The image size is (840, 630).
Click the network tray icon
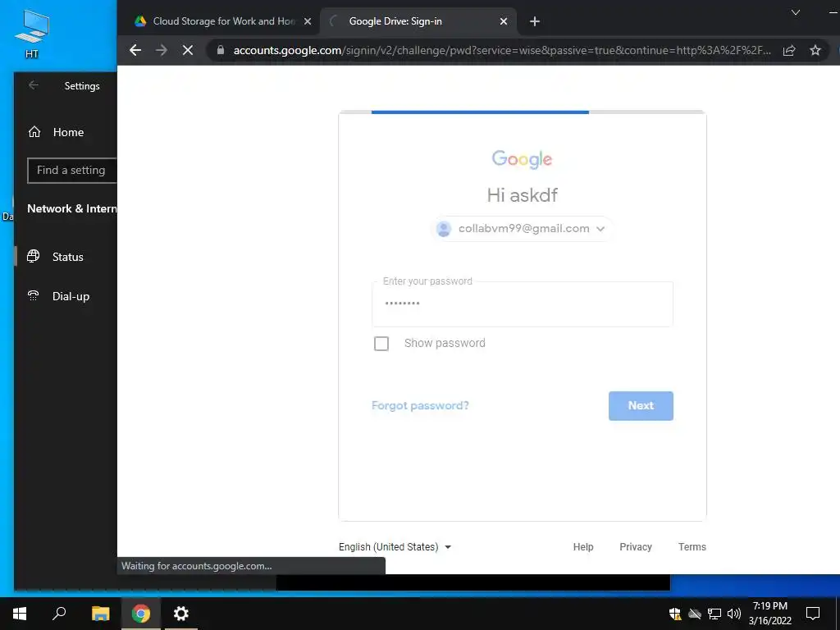coord(714,614)
